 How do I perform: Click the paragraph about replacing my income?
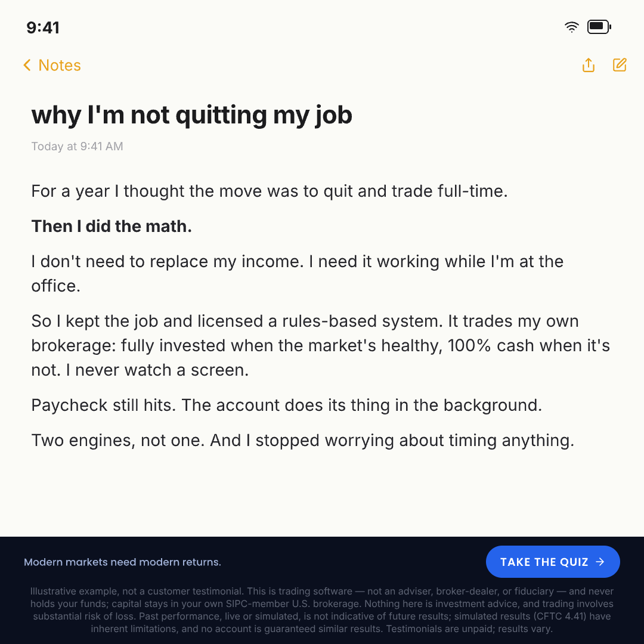[298, 274]
